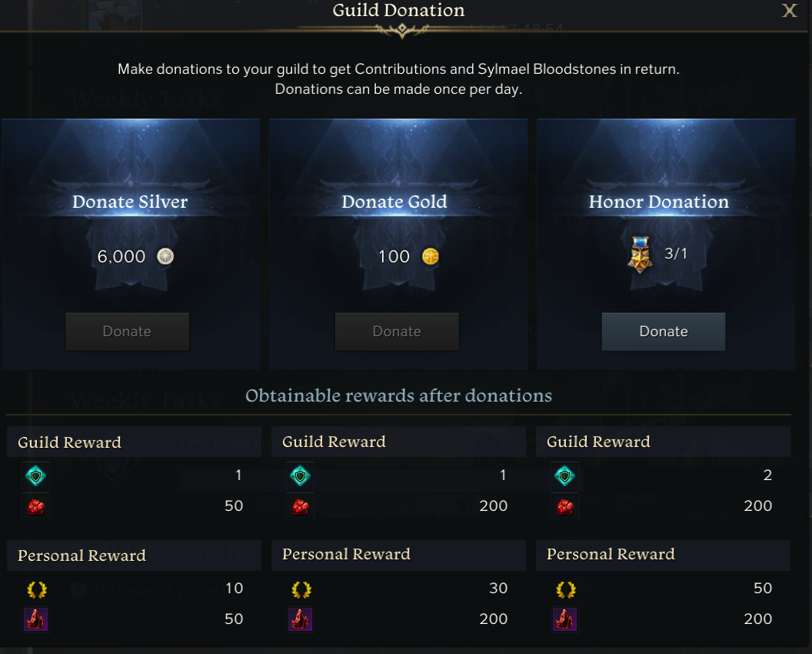
Task: Close the Guild Donation window
Action: [x=789, y=10]
